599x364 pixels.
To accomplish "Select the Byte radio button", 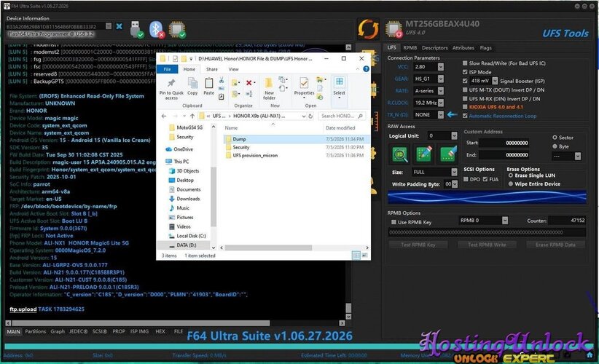I will [555, 146].
